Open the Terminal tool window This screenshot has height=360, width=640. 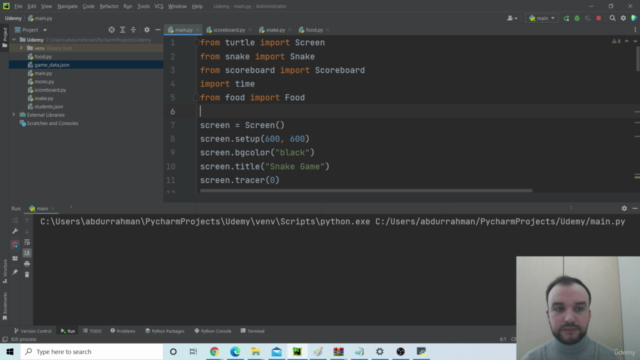coord(252,331)
